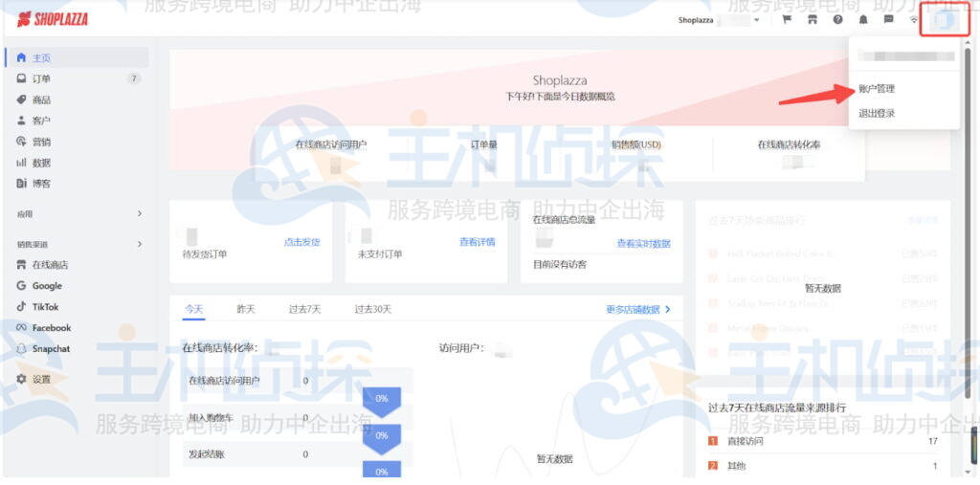980x485 pixels.
Task: Click the user avatar in top bar
Action: [944, 20]
